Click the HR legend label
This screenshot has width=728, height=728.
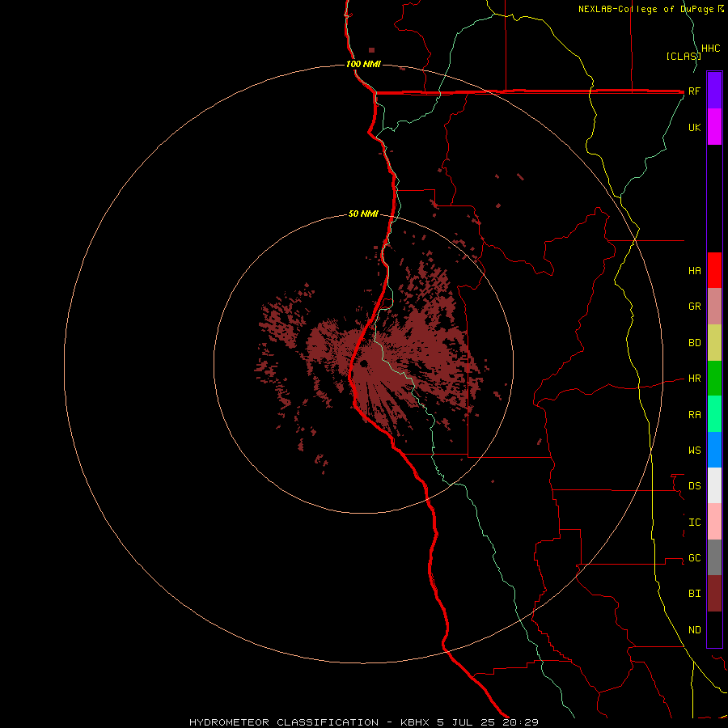coord(694,379)
